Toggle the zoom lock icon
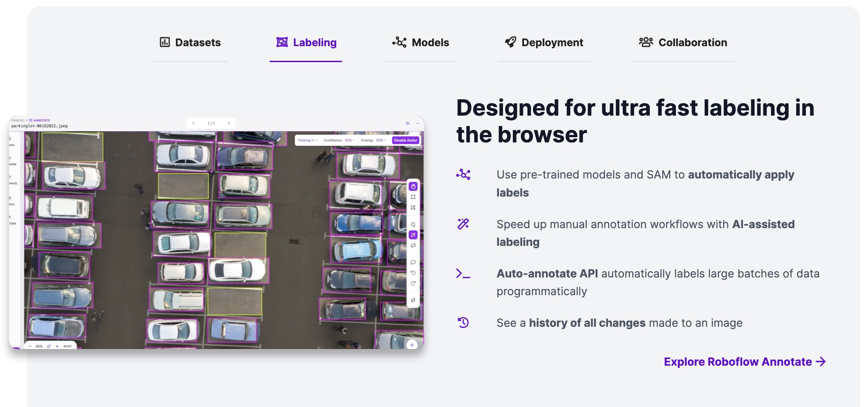Viewport: 868px width, 407px height. [x=49, y=346]
